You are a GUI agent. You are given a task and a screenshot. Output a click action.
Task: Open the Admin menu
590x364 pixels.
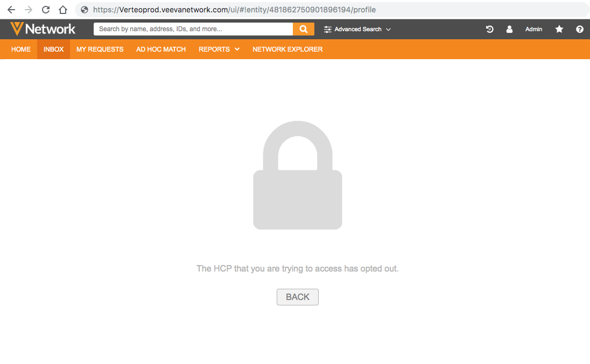(x=533, y=29)
